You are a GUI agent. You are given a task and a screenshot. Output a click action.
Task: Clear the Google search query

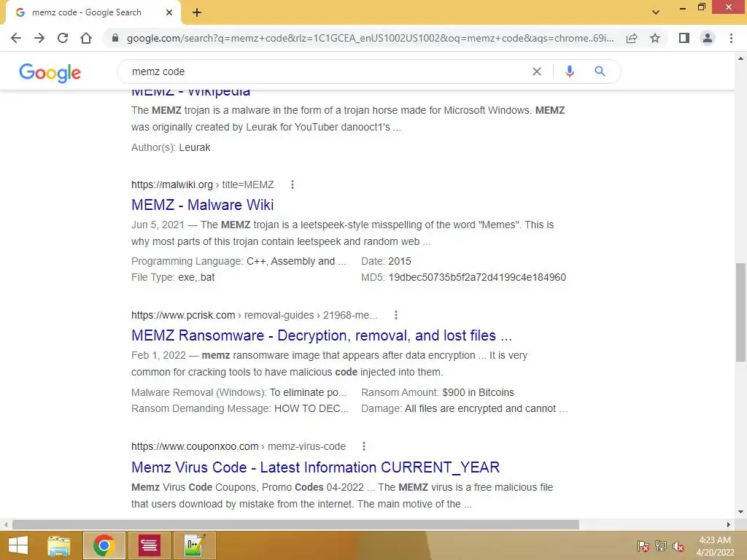click(537, 71)
